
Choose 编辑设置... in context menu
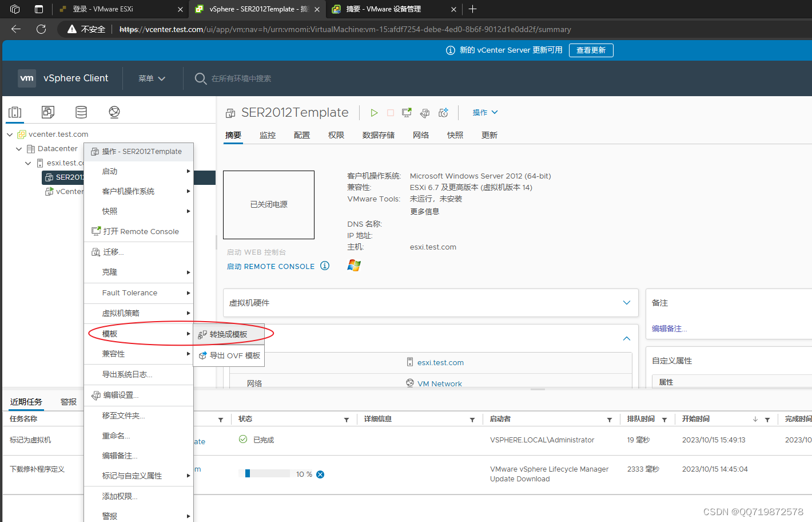point(139,395)
